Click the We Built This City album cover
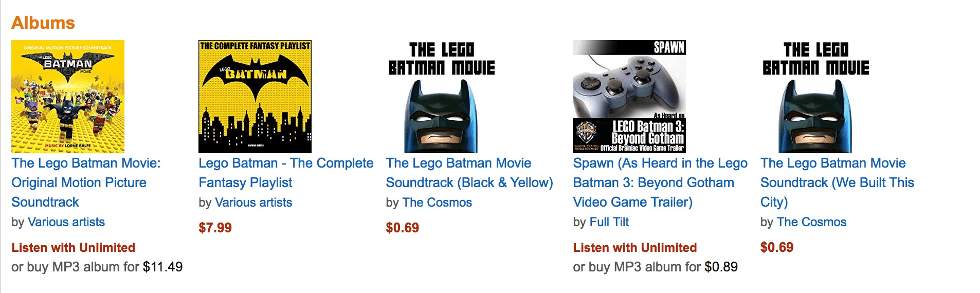This screenshot has height=293, width=980. pyautogui.click(x=816, y=97)
